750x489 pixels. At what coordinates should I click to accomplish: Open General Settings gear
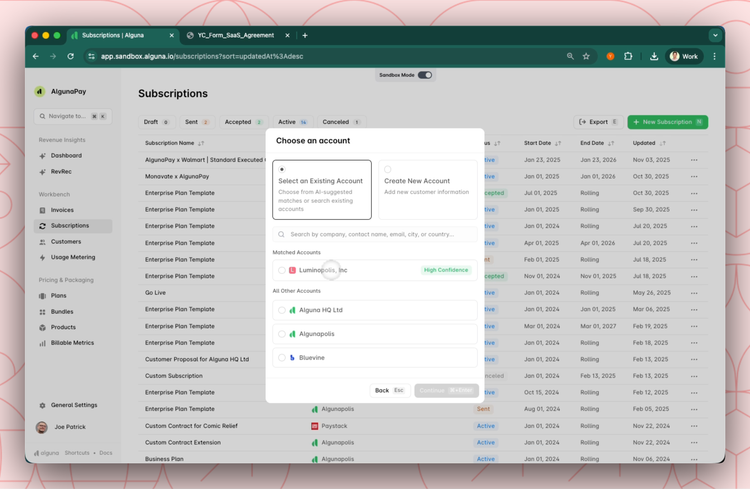click(x=42, y=405)
